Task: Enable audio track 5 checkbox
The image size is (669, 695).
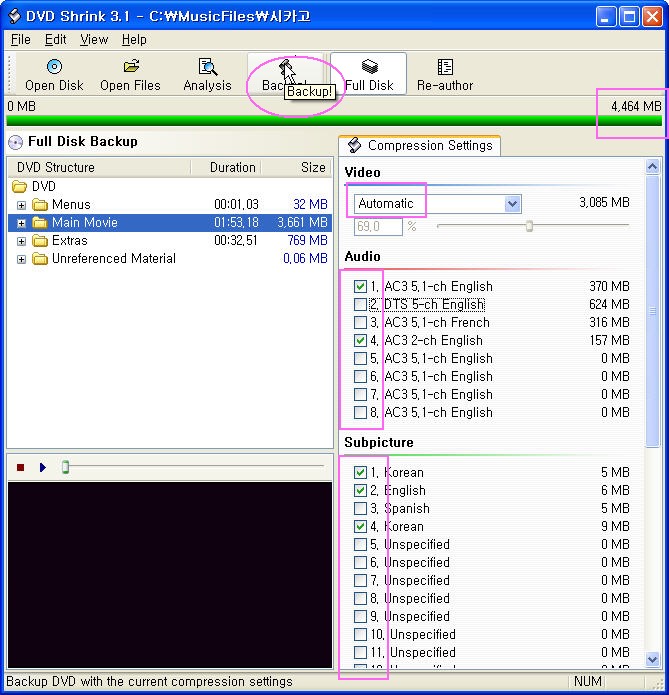Action: pos(360,358)
